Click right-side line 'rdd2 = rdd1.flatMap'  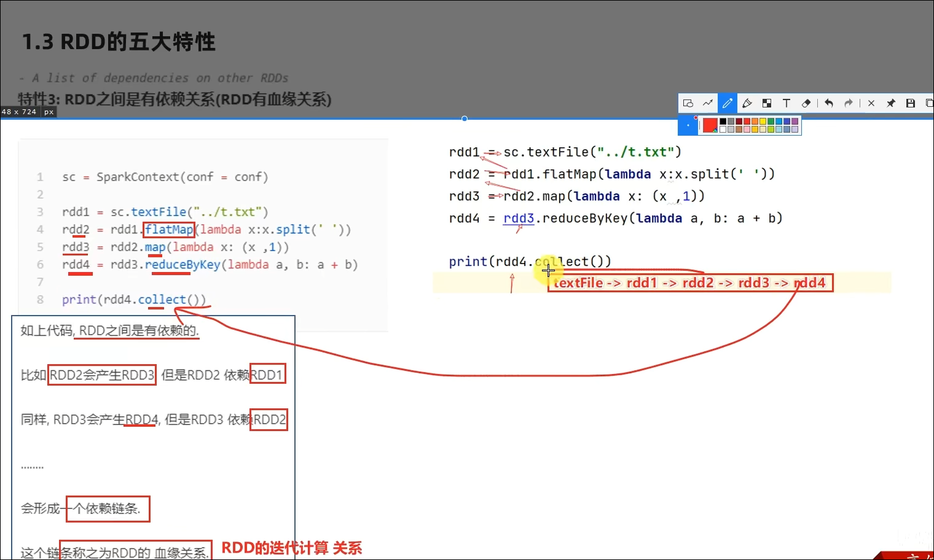612,174
